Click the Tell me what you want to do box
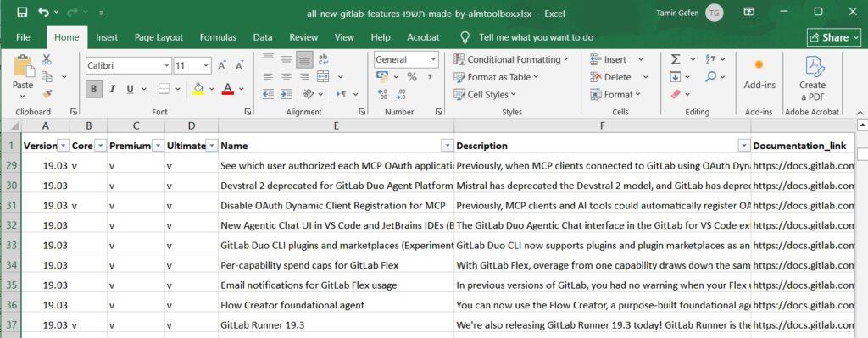Screen dimensions: 868x338 (536, 37)
